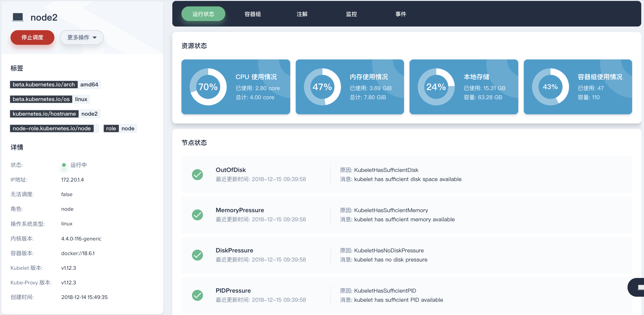Click the 节点状态 section heading
644x315 pixels.
click(194, 143)
